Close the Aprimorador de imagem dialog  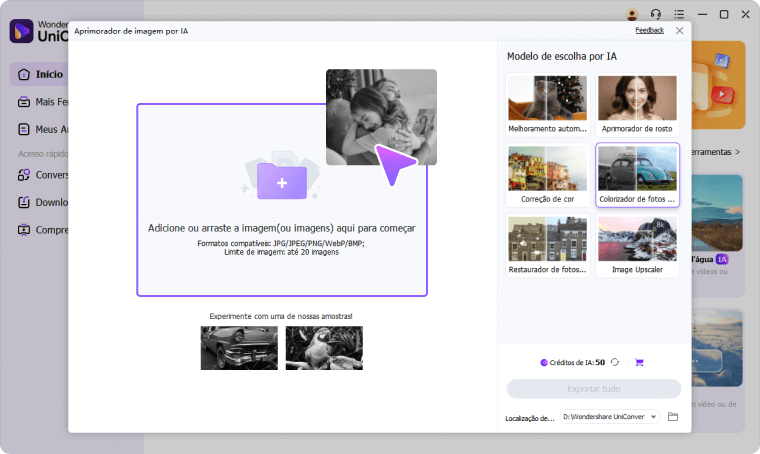tap(680, 31)
